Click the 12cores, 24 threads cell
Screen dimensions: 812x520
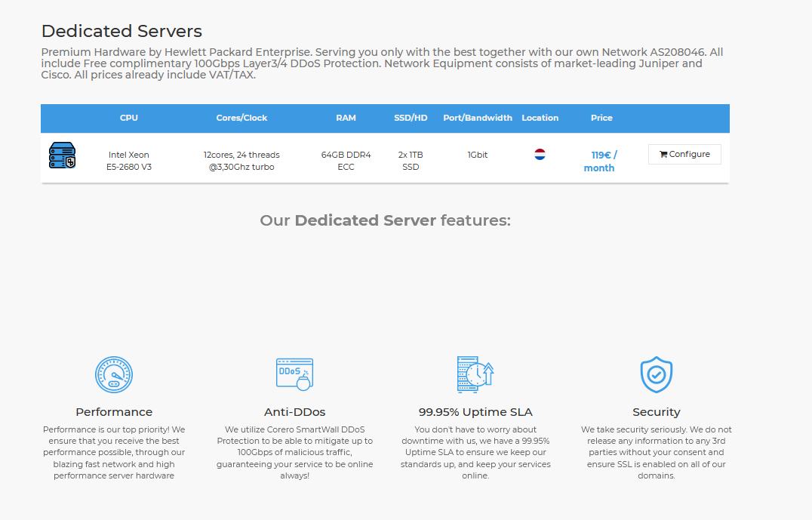241,161
